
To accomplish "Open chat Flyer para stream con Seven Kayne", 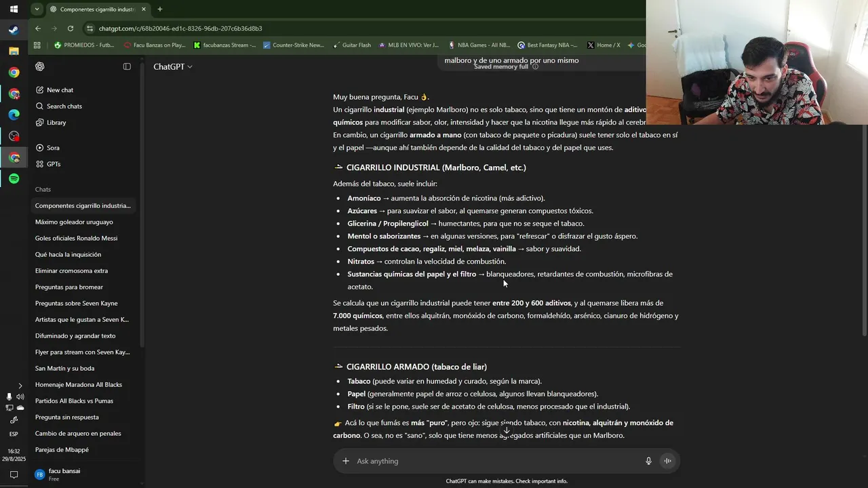I will coord(83,352).
